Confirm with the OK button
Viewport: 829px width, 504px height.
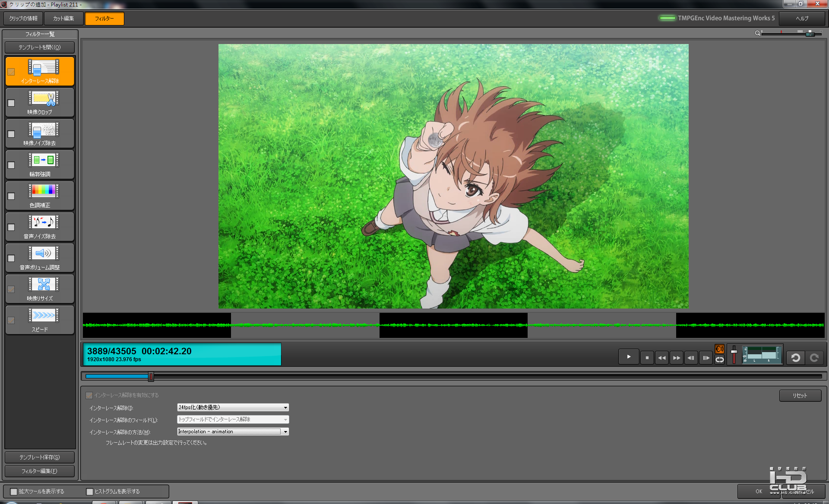[759, 491]
